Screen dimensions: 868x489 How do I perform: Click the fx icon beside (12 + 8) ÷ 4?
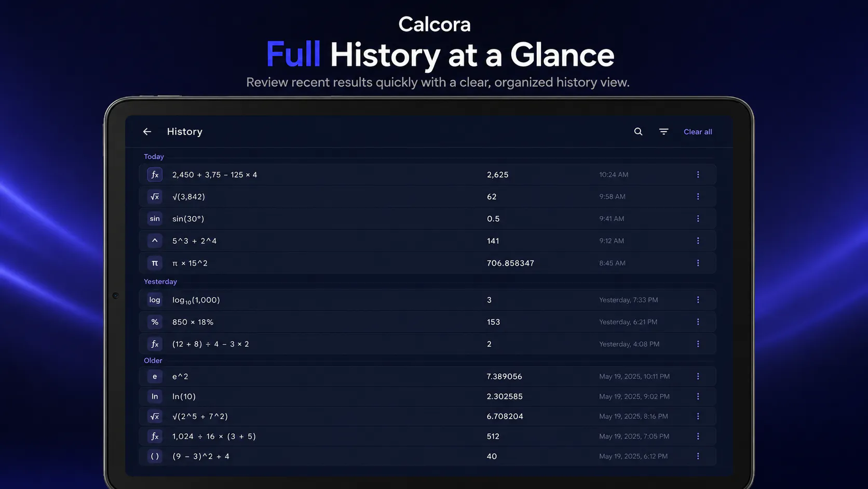(x=155, y=344)
